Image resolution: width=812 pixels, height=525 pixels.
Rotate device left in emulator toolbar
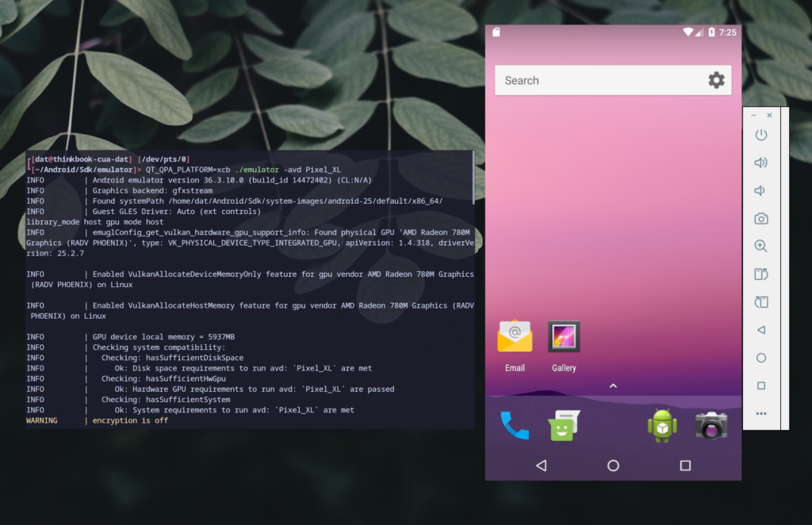coord(760,274)
